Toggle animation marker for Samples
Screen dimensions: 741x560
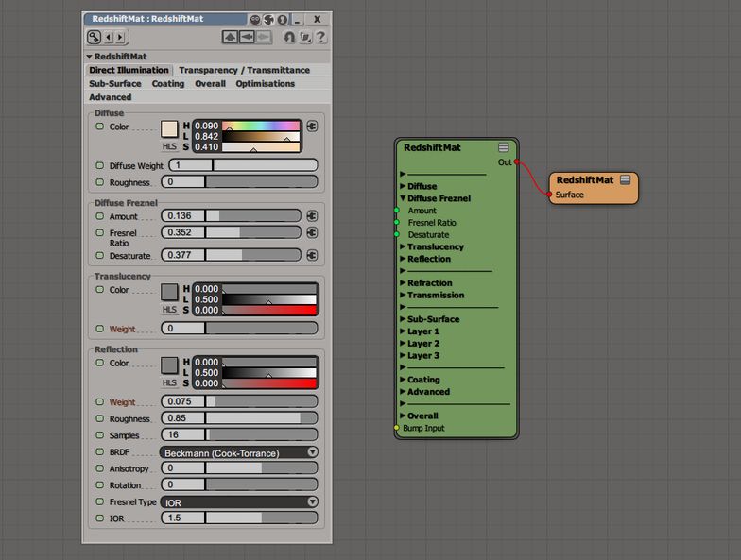[100, 434]
